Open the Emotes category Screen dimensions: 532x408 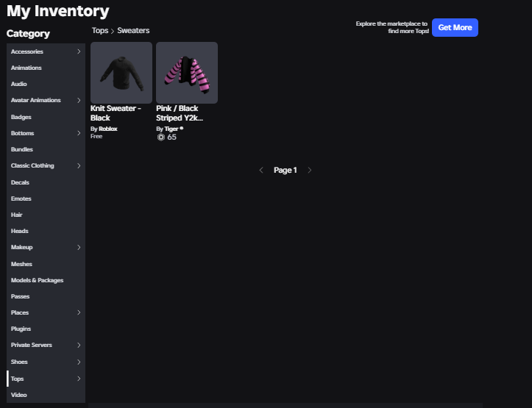pos(46,198)
